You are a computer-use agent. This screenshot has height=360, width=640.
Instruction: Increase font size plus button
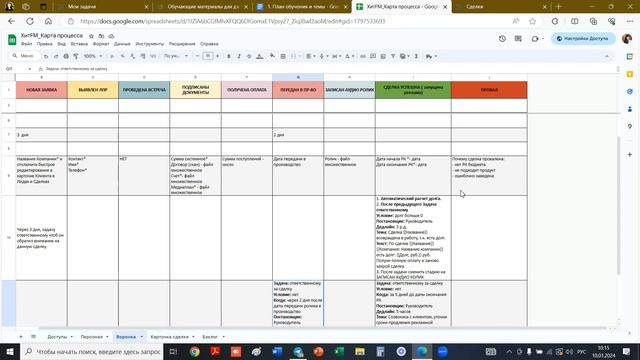(218, 56)
